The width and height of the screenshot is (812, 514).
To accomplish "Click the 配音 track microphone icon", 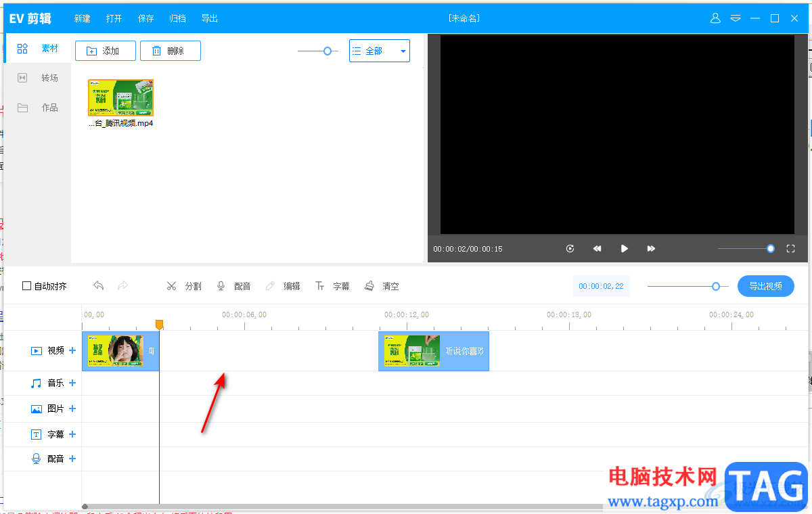I will (x=37, y=459).
